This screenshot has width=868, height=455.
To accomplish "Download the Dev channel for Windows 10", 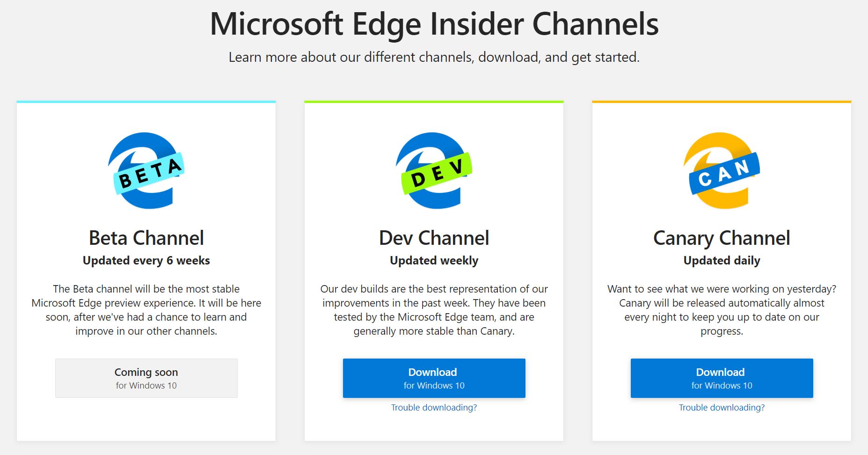I will click(x=434, y=378).
